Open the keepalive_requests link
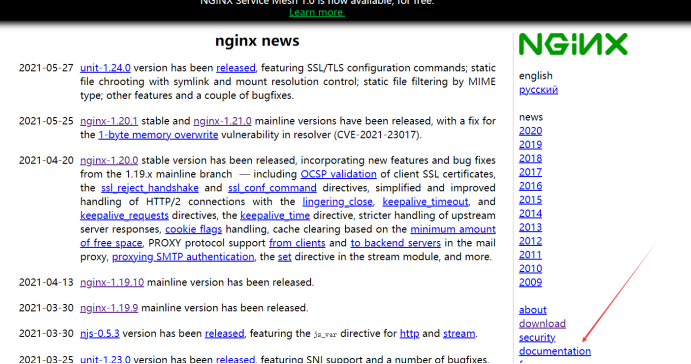 point(124,215)
